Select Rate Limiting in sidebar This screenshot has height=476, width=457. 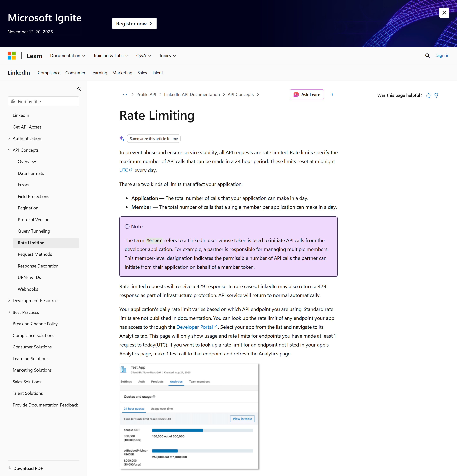(46, 243)
